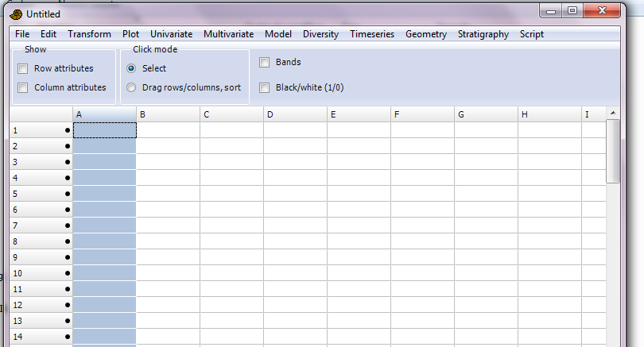Click the scroll up arrow of spreadsheet

tap(612, 114)
